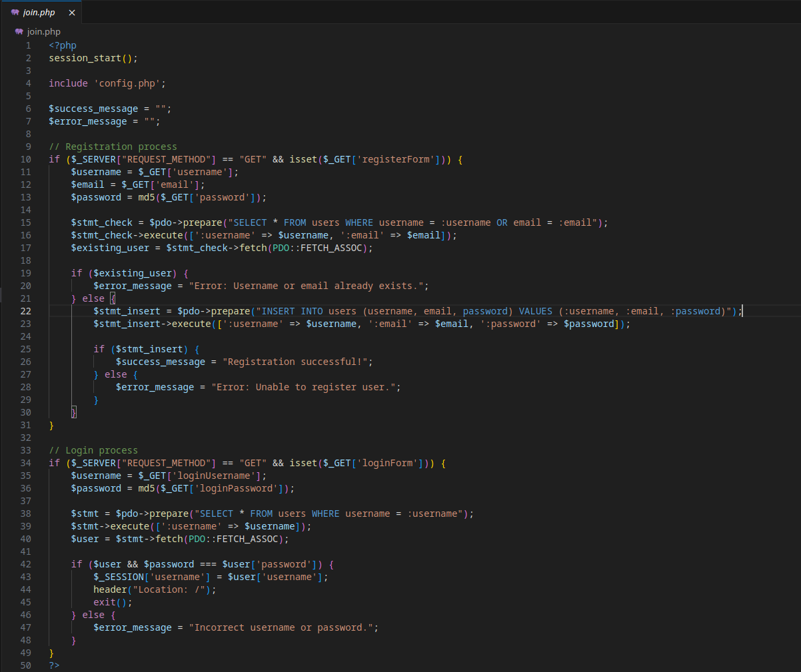Click the $stmt = $pdo->prepare SELECT line

pos(273,513)
